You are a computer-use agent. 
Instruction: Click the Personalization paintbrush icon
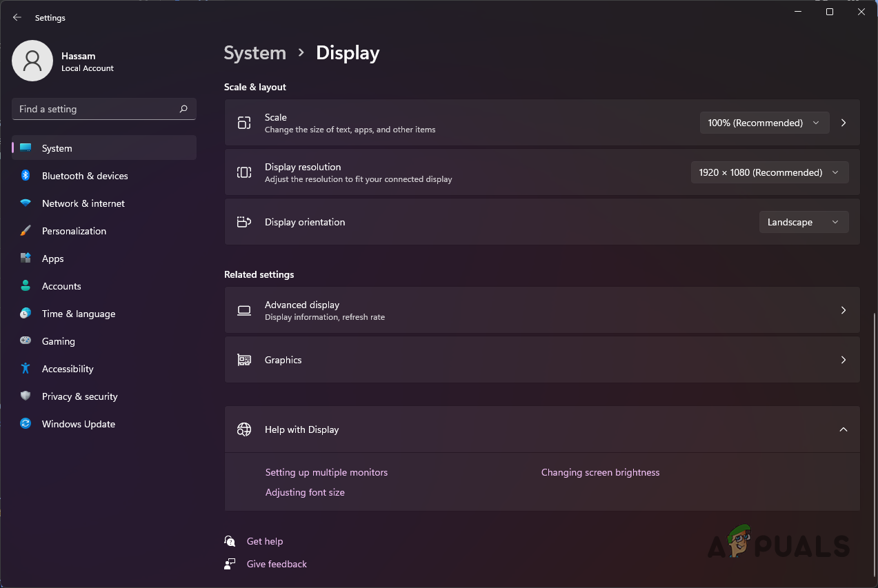pyautogui.click(x=26, y=231)
